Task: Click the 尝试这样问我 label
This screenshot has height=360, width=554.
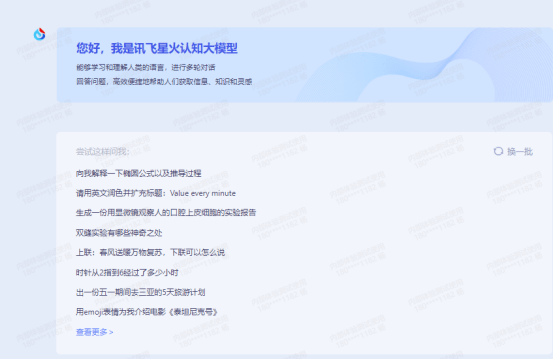Action: pyautogui.click(x=103, y=152)
